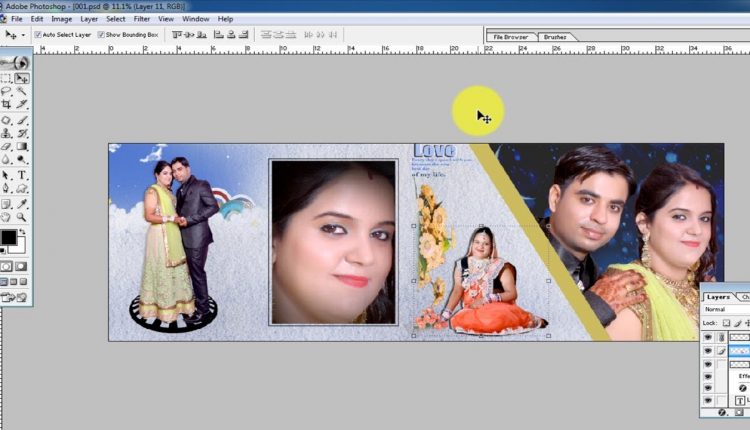Select the Magic Wand tool
This screenshot has width=750, height=430.
pos(22,91)
